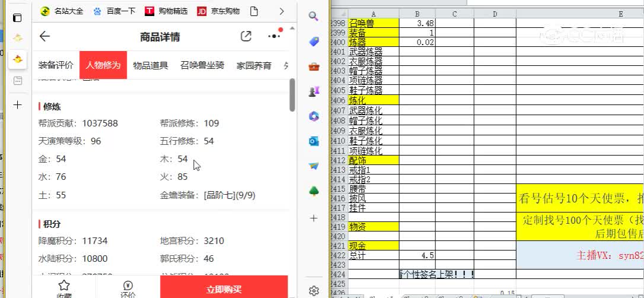Switch to the fourth vertical tab icon
This screenshot has height=298, width=644.
pos(17,81)
